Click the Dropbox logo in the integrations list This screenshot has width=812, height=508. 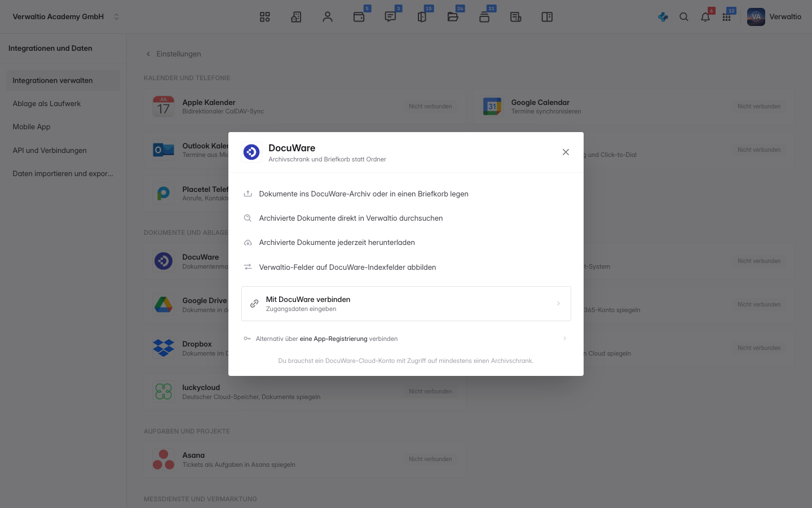tap(164, 348)
